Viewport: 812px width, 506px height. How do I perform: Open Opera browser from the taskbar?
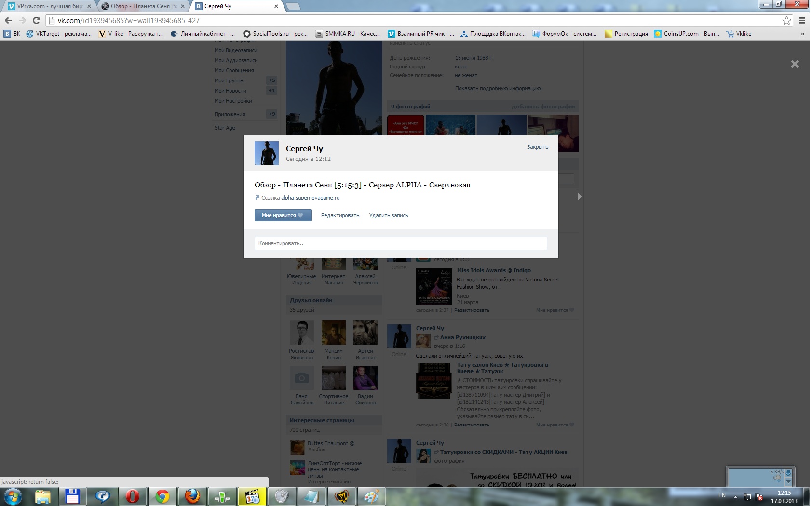(132, 496)
